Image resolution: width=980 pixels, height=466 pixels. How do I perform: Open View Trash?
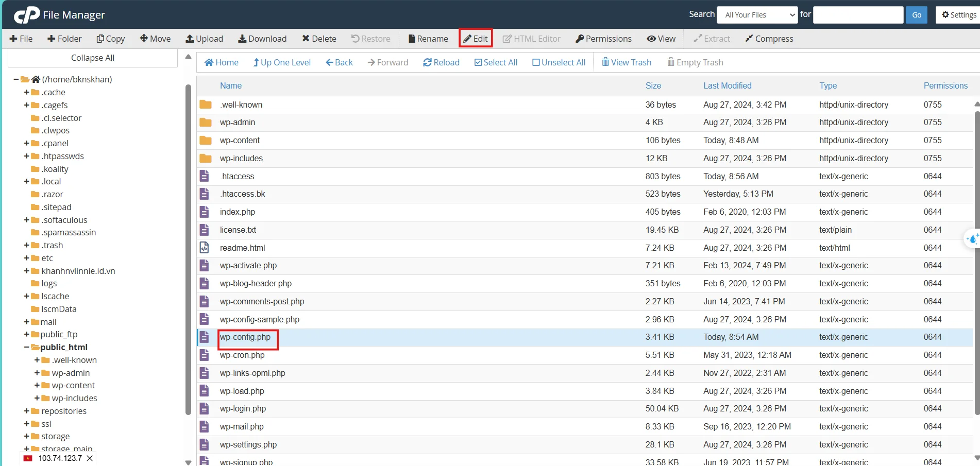[x=626, y=62]
